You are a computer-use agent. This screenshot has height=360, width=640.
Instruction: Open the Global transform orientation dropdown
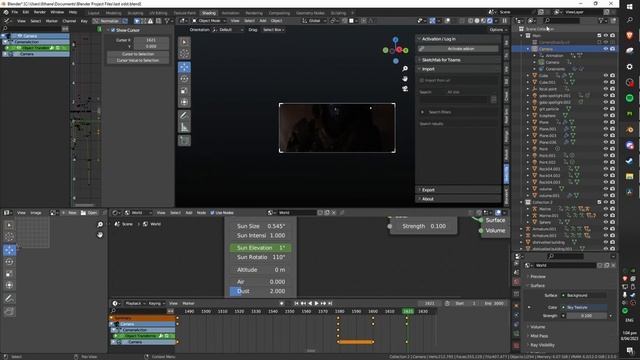pyautogui.click(x=314, y=21)
